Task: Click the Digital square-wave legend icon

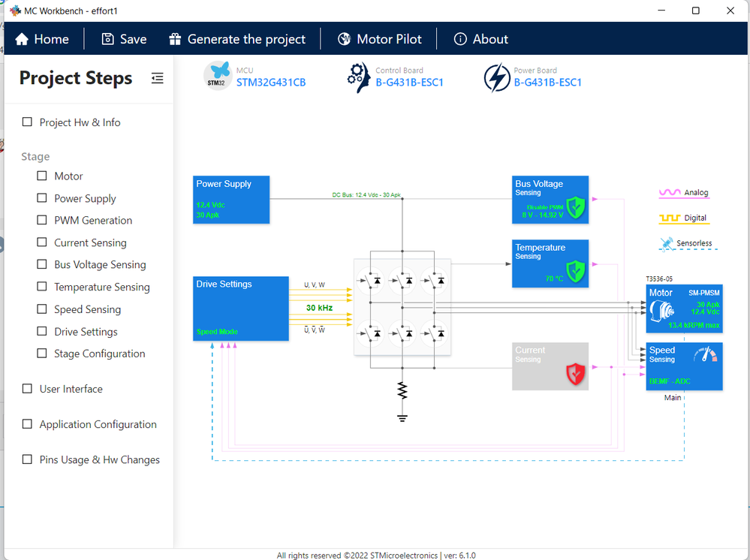Action: (x=670, y=218)
